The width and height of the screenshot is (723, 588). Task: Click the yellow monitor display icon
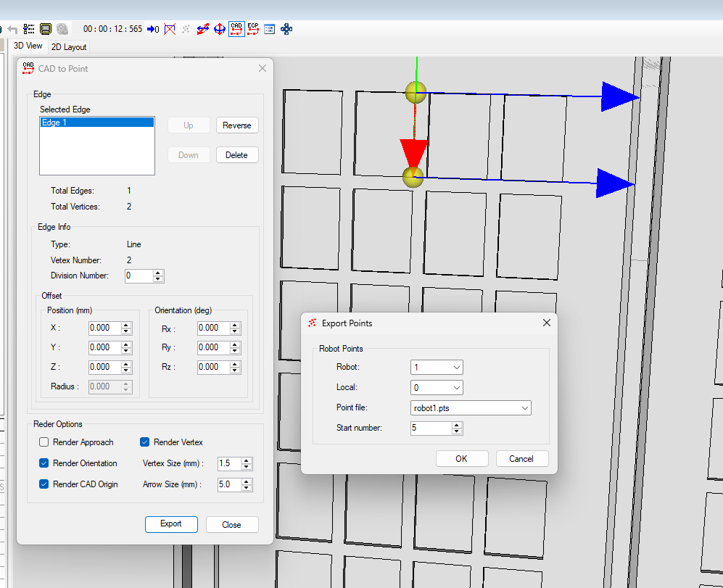pos(46,29)
